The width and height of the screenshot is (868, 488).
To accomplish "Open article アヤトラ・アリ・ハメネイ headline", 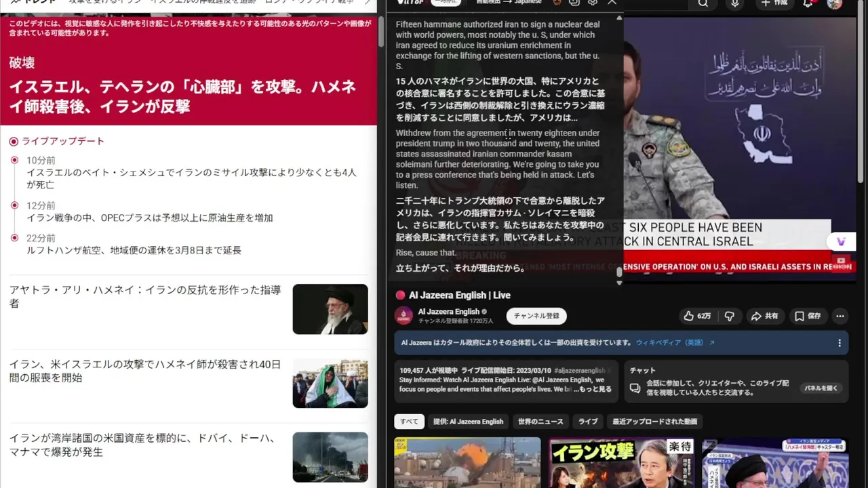I will point(144,297).
